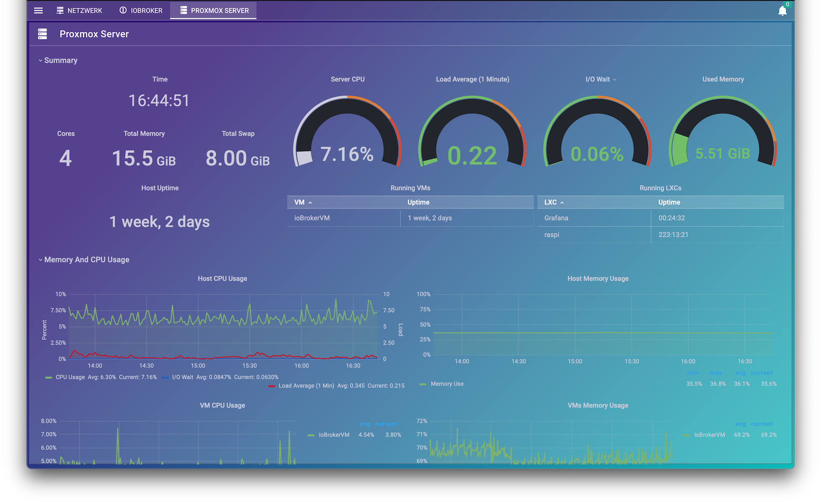
Task: Click the notification bell icon
Action: click(782, 10)
